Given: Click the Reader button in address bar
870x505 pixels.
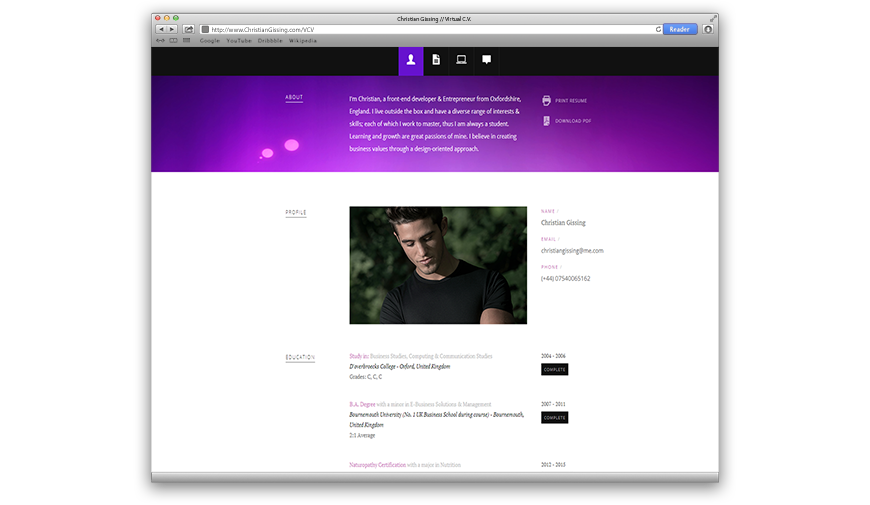Looking at the screenshot, I should (x=680, y=30).
